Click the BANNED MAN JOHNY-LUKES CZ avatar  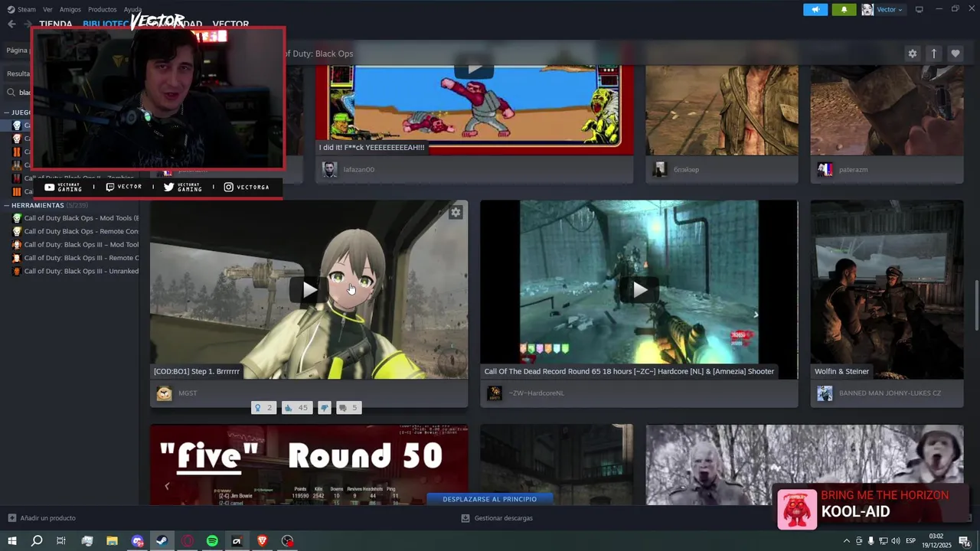pyautogui.click(x=825, y=393)
